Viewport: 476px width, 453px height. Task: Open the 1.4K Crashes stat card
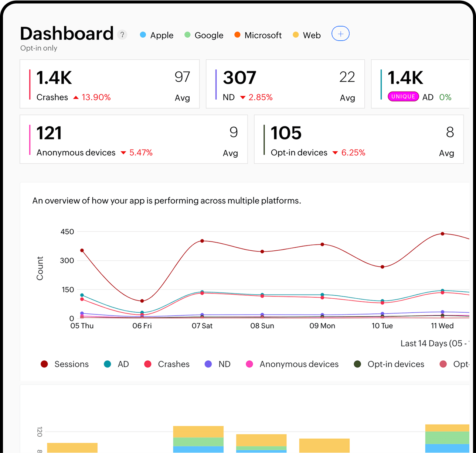coord(109,84)
